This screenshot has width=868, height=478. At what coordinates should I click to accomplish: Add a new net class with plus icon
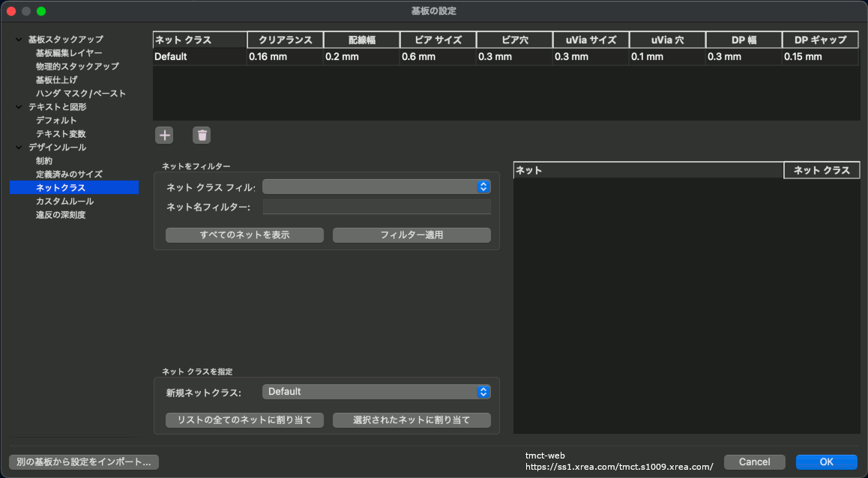coord(164,135)
